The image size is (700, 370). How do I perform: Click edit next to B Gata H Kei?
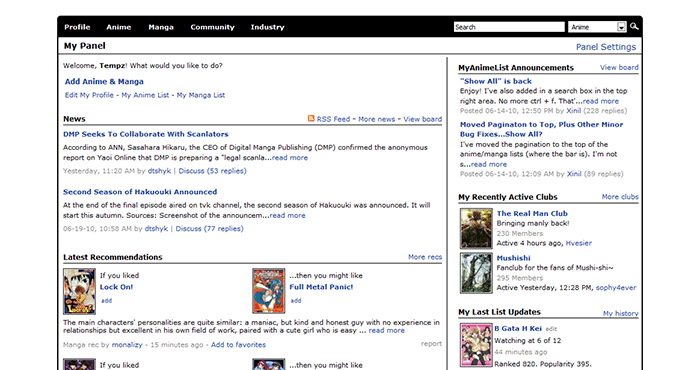tap(551, 329)
